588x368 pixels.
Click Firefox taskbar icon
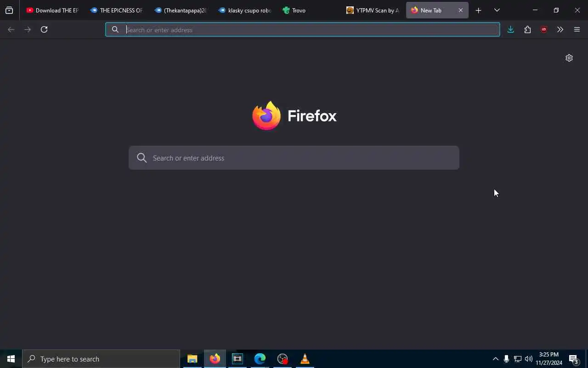215,359
